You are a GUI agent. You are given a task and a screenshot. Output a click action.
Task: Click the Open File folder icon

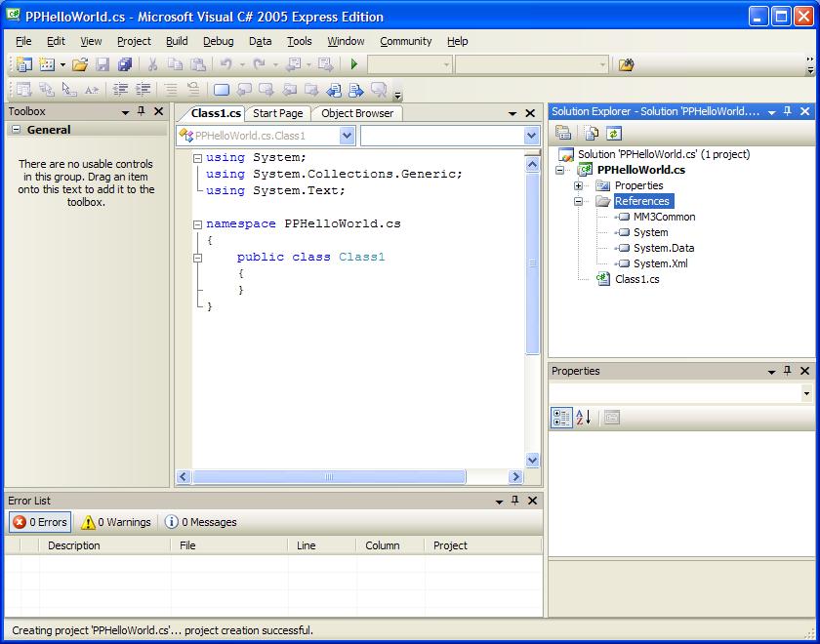pyautogui.click(x=80, y=64)
